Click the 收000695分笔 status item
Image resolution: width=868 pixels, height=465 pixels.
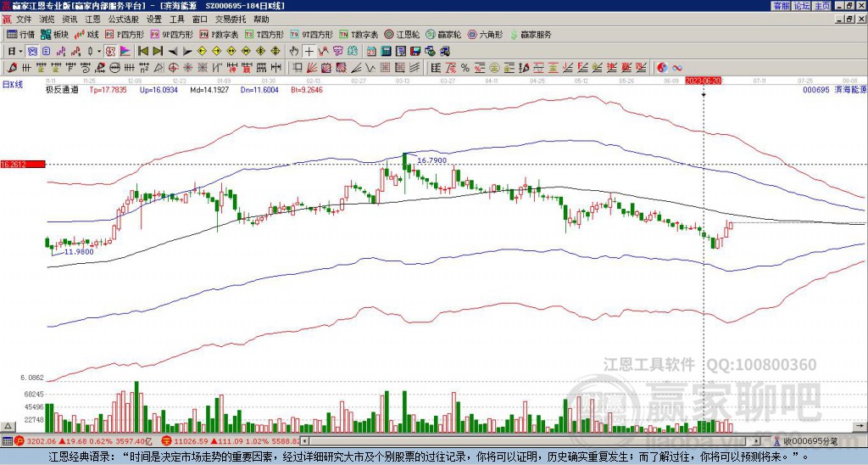coord(810,441)
